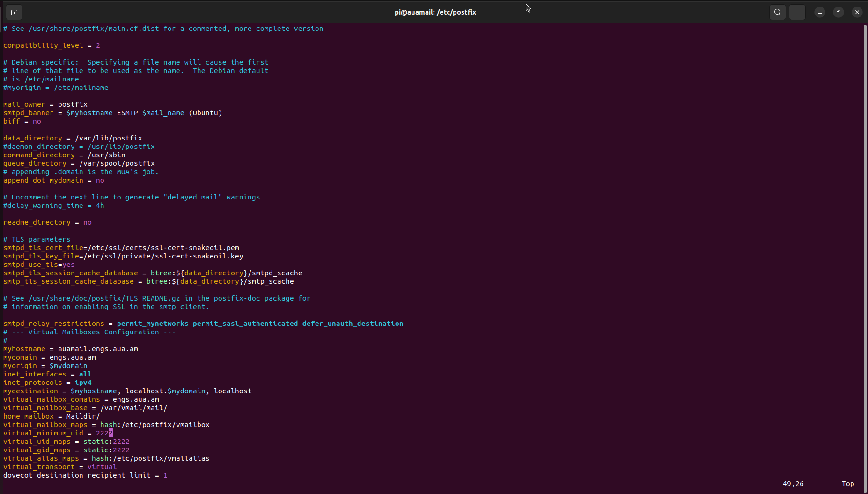Click the smtpd_banner parameter name
The width and height of the screenshot is (868, 494).
click(28, 113)
